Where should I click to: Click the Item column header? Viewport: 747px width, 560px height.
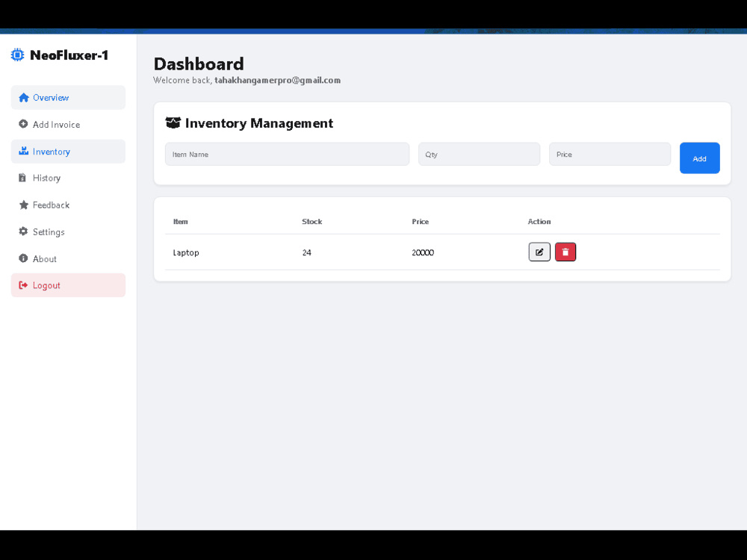(181, 222)
